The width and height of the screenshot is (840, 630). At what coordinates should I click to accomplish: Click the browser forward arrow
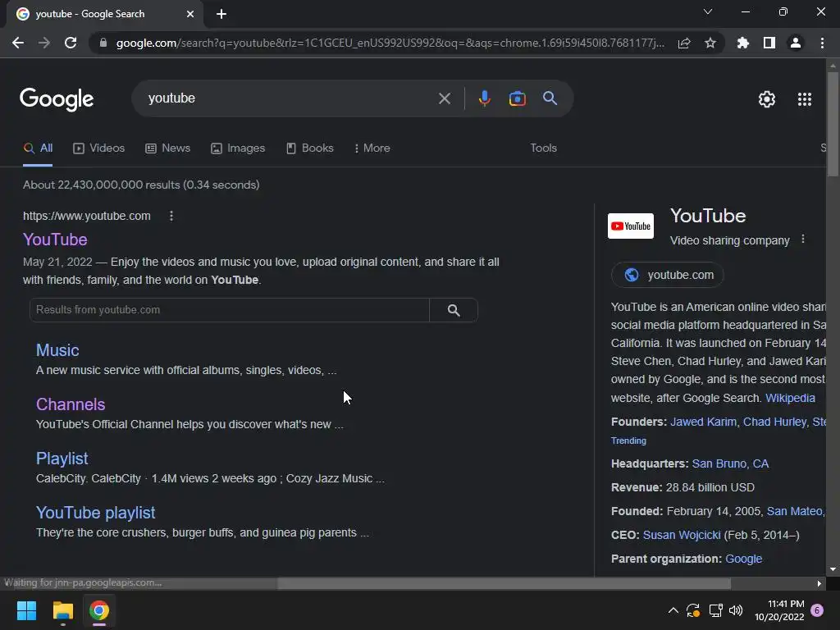pyautogui.click(x=44, y=43)
